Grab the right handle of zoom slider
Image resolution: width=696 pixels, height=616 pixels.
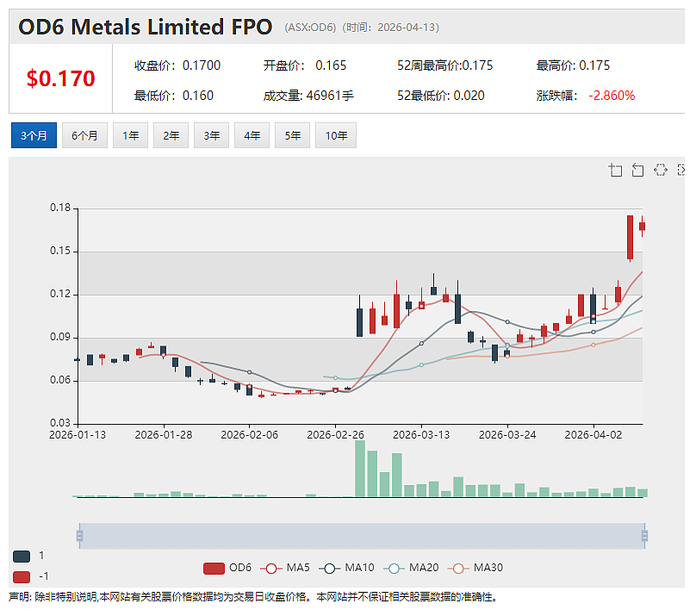coord(644,536)
